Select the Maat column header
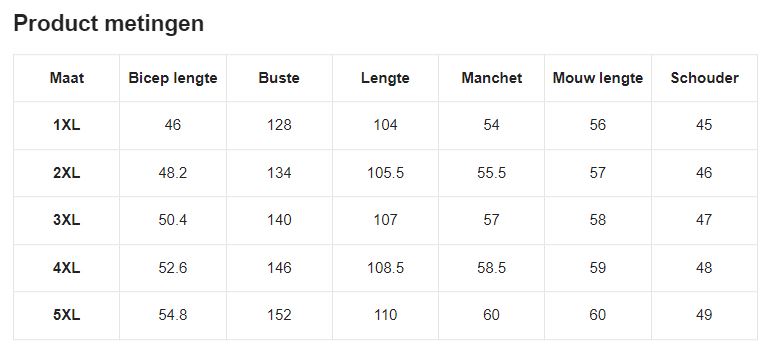763x360 pixels. click(67, 78)
